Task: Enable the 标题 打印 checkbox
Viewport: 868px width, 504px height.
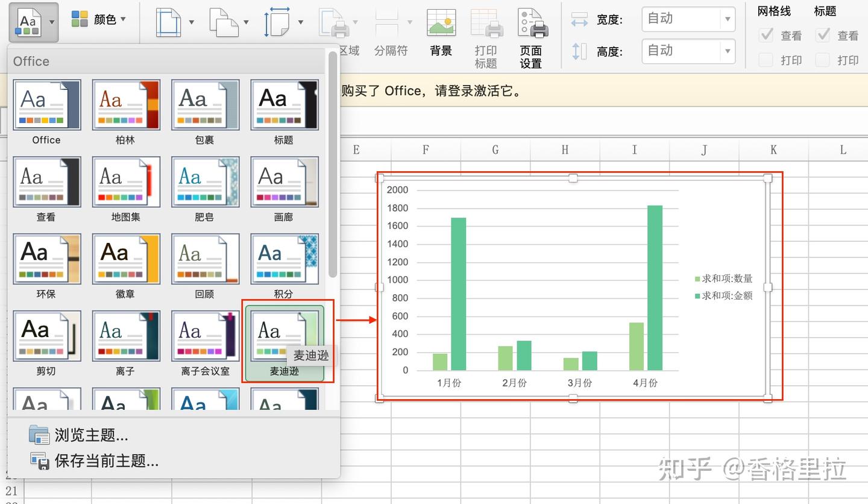Action: tap(823, 60)
